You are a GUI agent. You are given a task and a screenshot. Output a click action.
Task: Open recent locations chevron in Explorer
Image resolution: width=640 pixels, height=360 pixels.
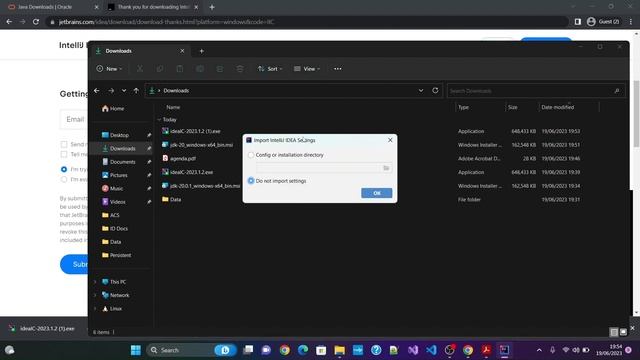click(124, 91)
